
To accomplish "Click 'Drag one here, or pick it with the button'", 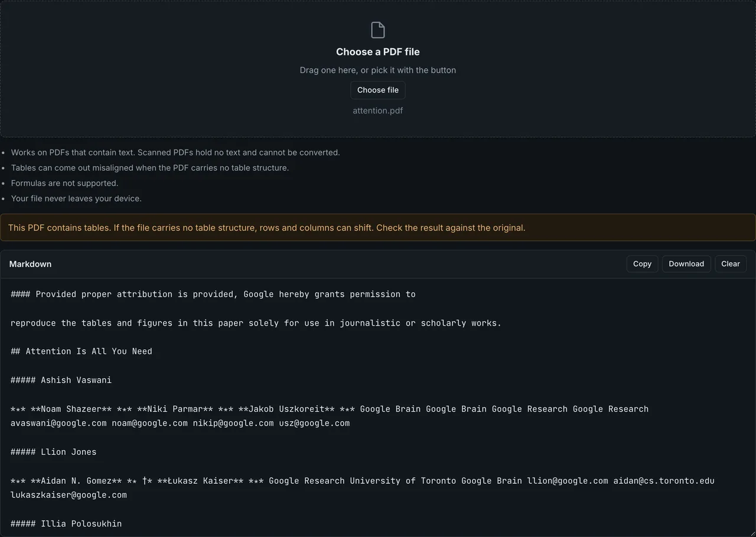I will coord(378,70).
